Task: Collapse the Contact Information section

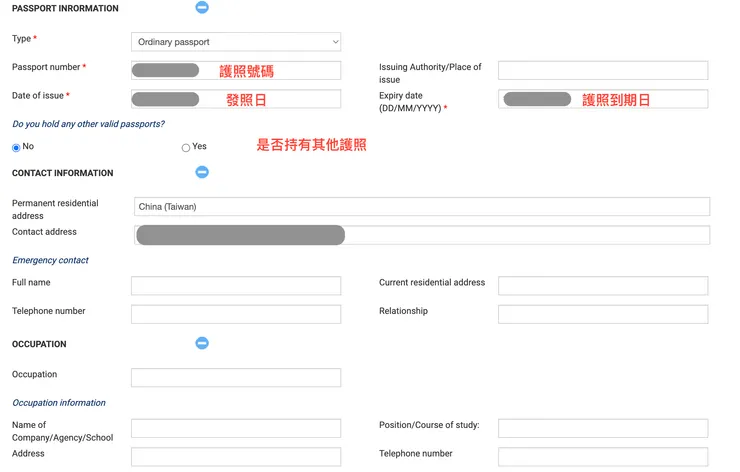Action: click(202, 172)
